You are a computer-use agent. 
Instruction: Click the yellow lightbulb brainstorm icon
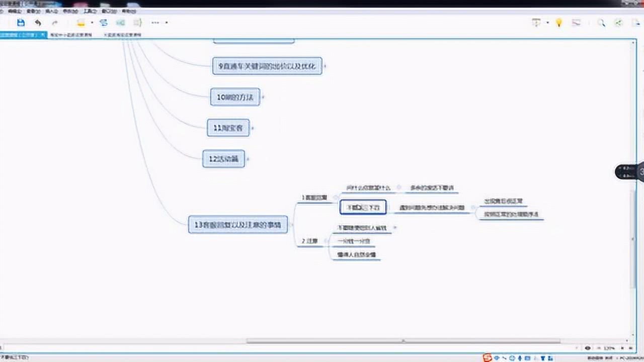(x=558, y=23)
